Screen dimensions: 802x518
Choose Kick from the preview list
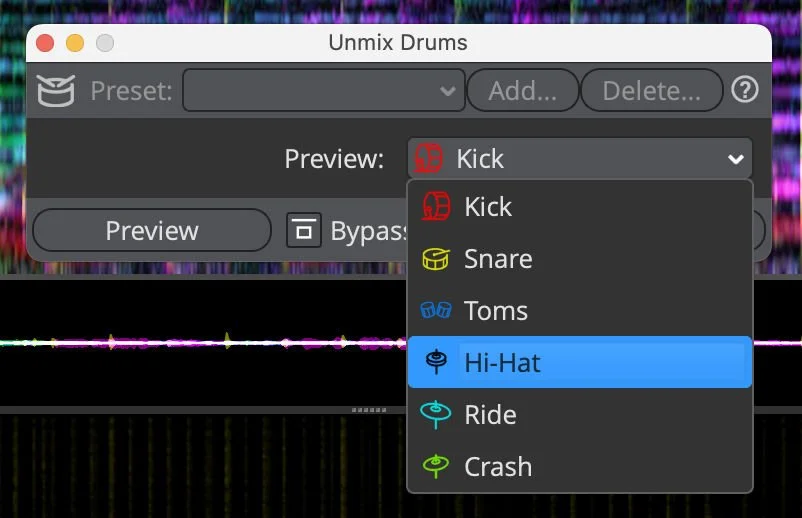pyautogui.click(x=580, y=207)
